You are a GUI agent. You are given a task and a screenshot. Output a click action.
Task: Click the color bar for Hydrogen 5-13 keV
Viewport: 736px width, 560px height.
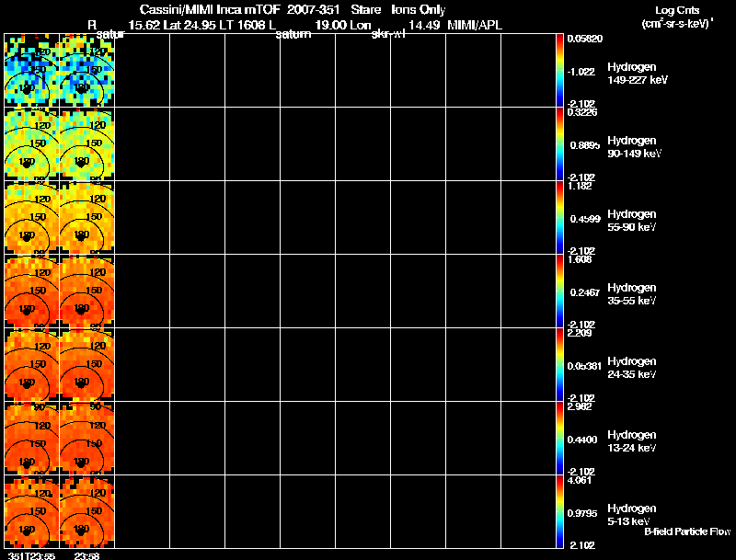(x=559, y=511)
